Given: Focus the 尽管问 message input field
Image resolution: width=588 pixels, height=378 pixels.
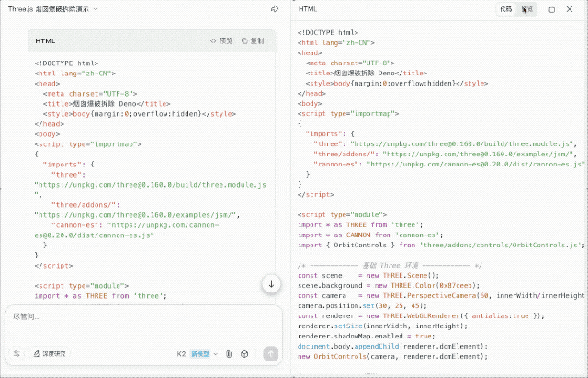Looking at the screenshot, I should tap(142, 316).
